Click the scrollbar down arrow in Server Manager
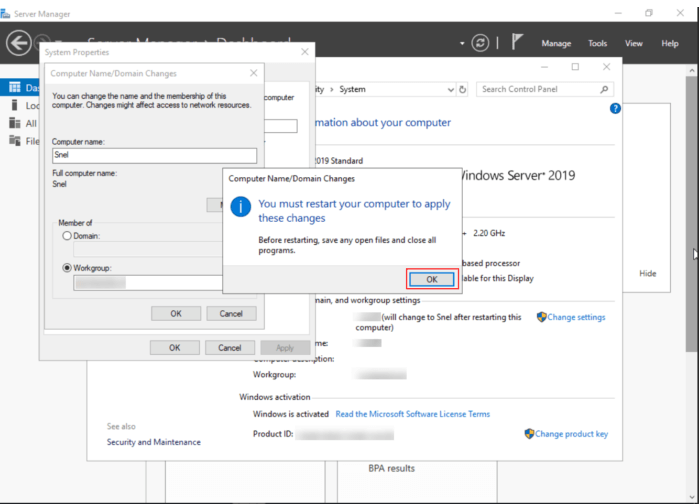This screenshot has width=700, height=504. coord(692,497)
